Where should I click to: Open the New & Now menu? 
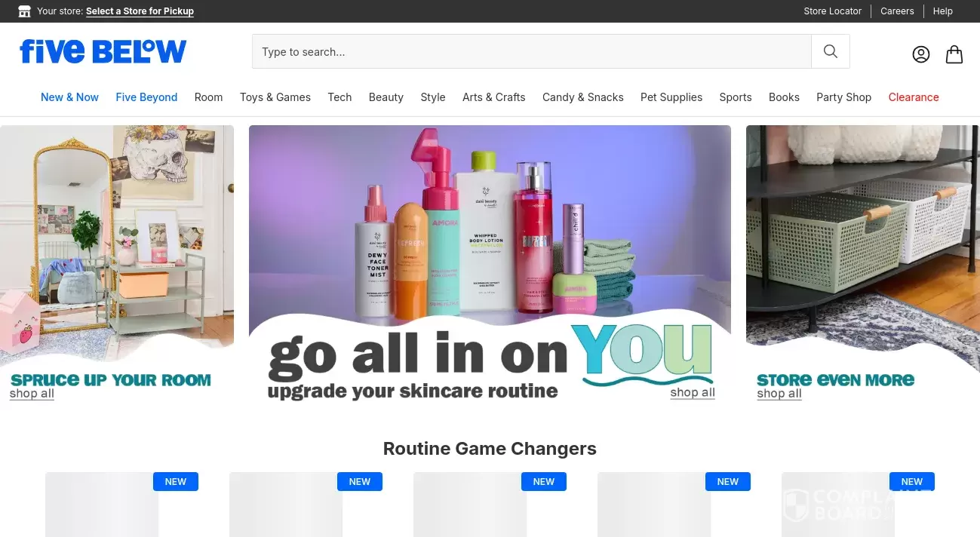69,97
